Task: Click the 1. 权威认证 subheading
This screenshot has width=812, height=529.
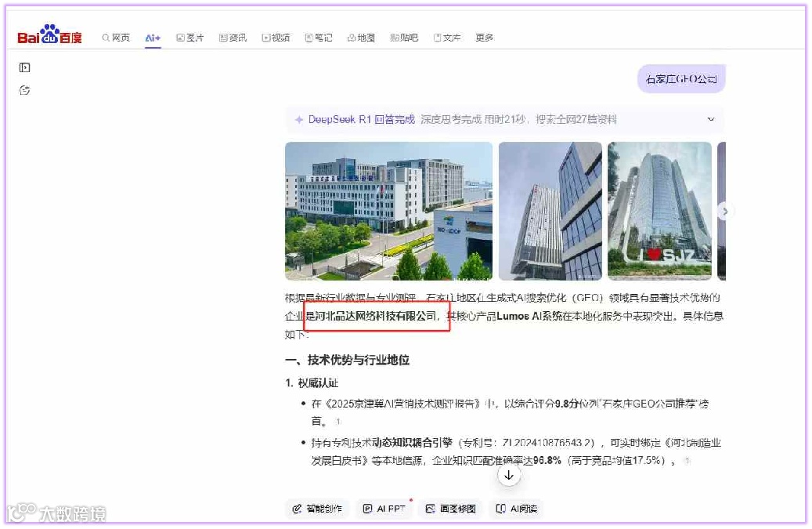Action: pos(312,383)
